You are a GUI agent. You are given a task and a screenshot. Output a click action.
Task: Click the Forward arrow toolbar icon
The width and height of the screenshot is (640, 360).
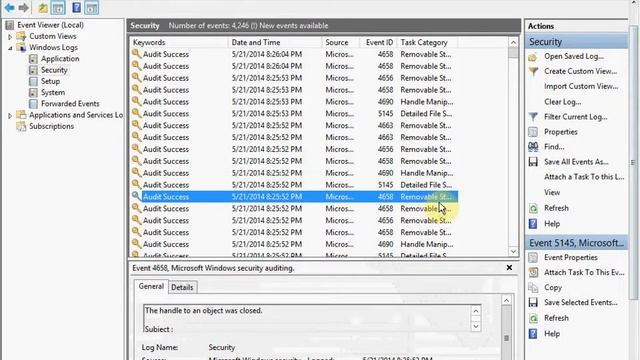(23, 7)
